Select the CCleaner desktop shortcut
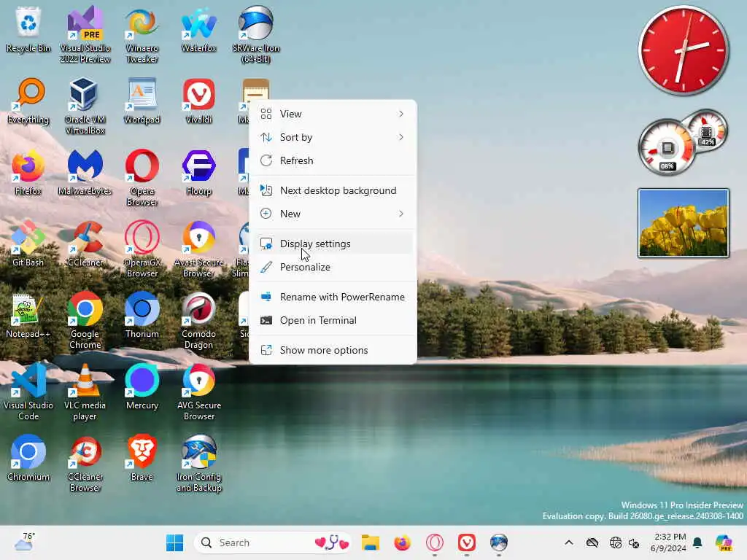The image size is (747, 560). click(85, 244)
